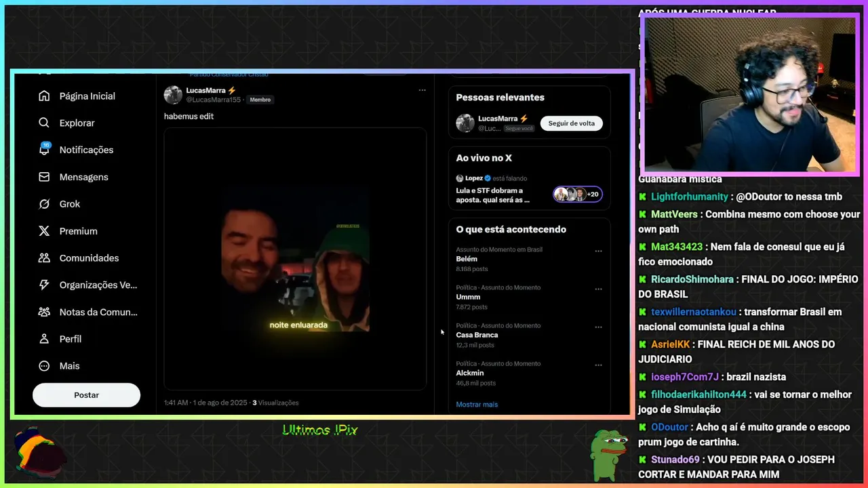Image resolution: width=868 pixels, height=488 pixels.
Task: Open Notas da Comunidade icon
Action: click(44, 312)
